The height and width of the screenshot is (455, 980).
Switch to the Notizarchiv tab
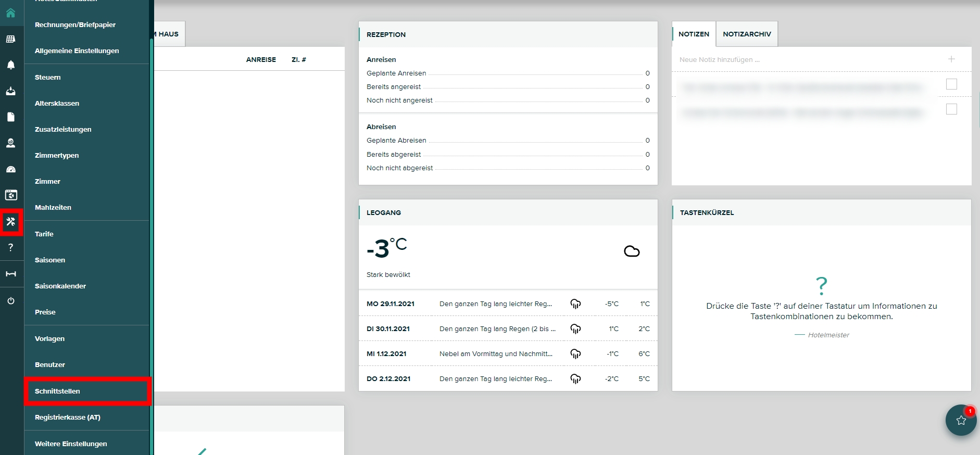746,34
